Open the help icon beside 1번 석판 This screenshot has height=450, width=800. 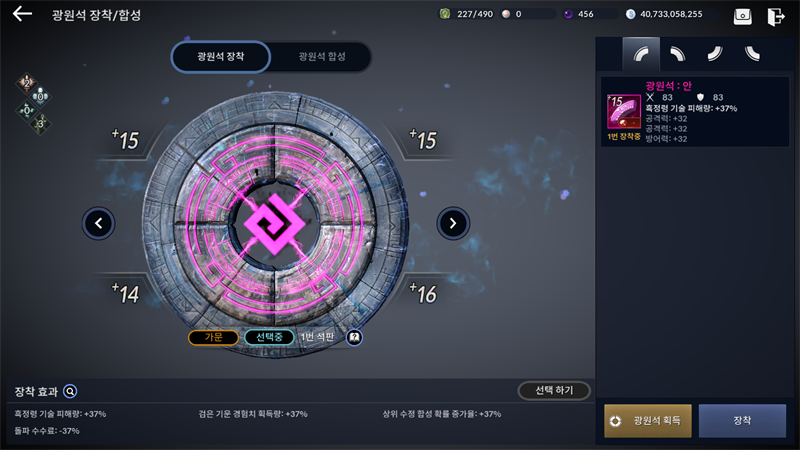(354, 337)
